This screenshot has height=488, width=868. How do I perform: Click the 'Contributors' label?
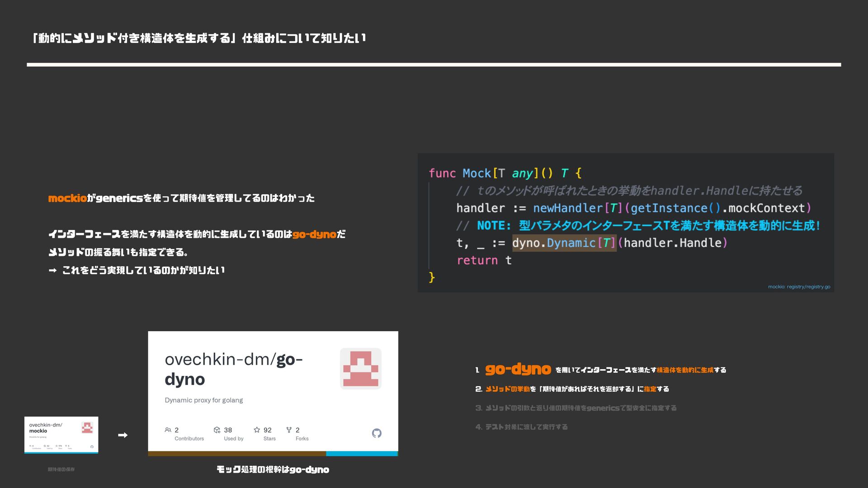pos(189,438)
